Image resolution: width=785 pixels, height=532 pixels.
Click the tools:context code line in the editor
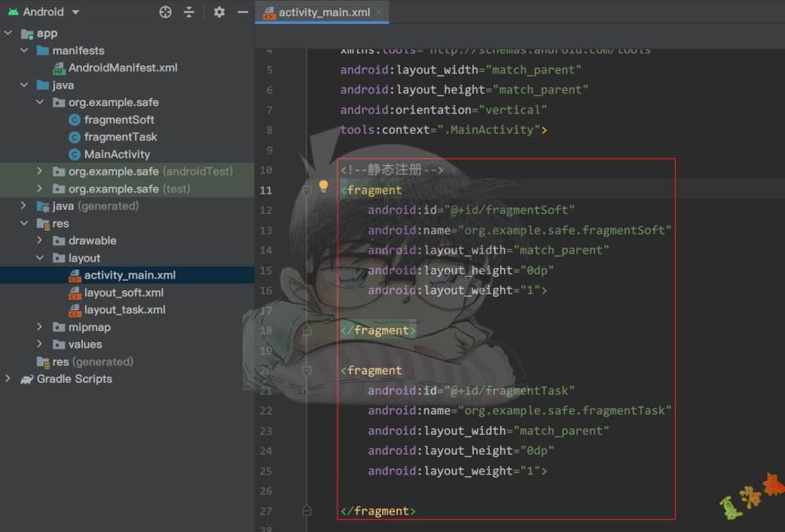[443, 129]
